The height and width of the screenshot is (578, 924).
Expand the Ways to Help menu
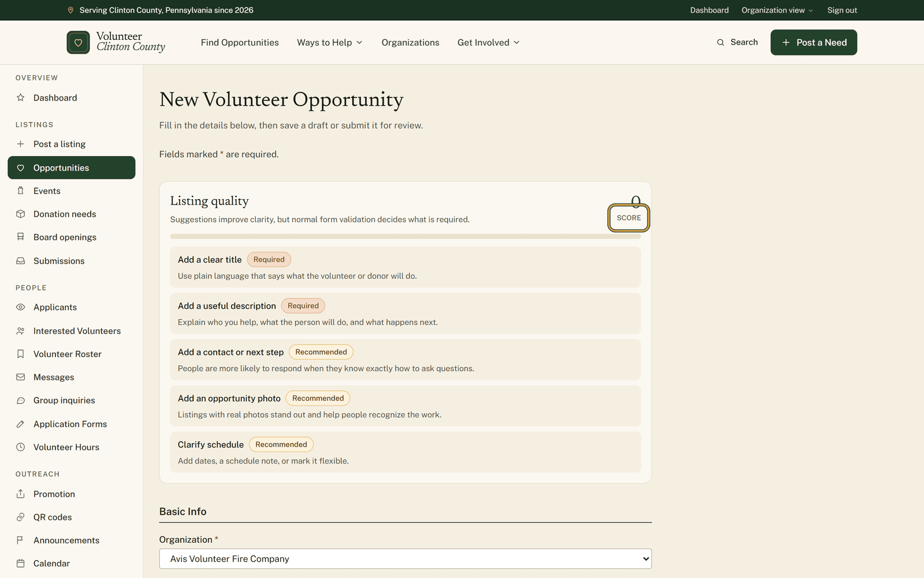click(330, 42)
